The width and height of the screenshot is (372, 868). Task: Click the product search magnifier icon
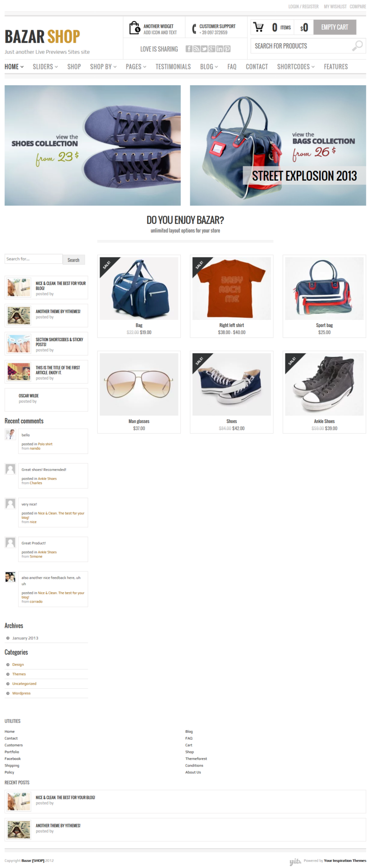coord(357,46)
